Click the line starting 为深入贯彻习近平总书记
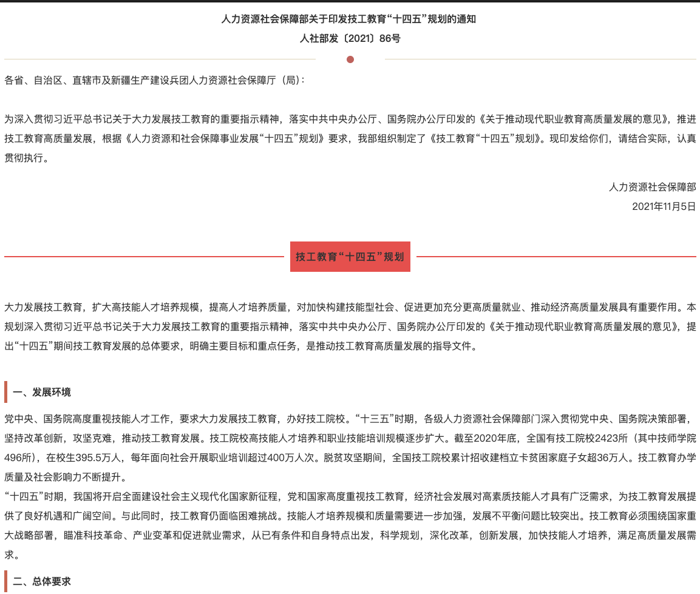700x594 pixels. tap(350, 119)
